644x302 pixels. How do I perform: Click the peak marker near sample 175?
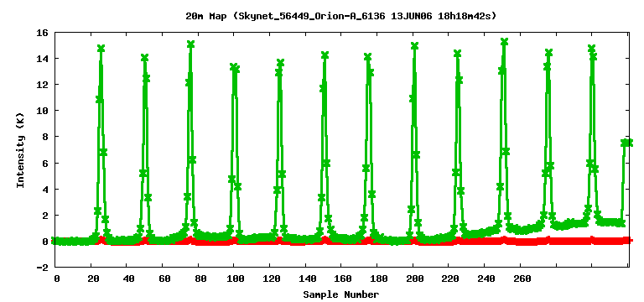367,57
